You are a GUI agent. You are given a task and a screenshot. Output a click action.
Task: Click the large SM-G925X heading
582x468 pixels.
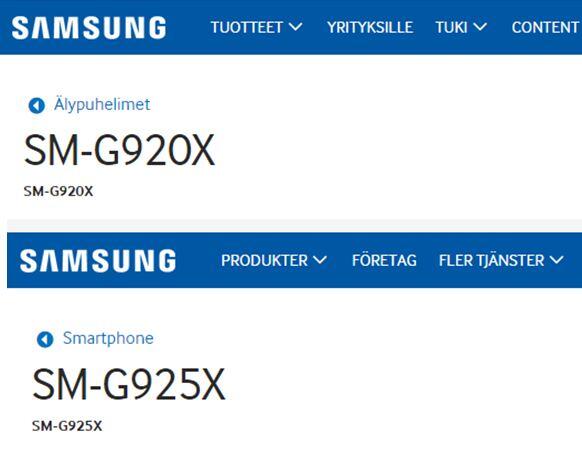(x=128, y=384)
